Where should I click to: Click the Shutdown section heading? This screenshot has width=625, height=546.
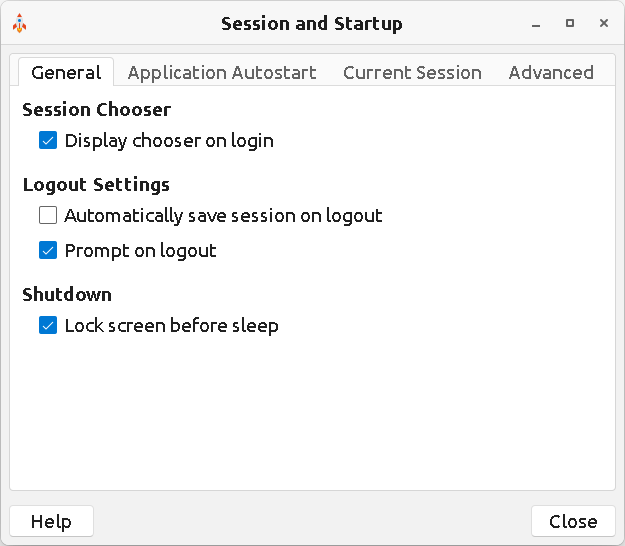67,294
